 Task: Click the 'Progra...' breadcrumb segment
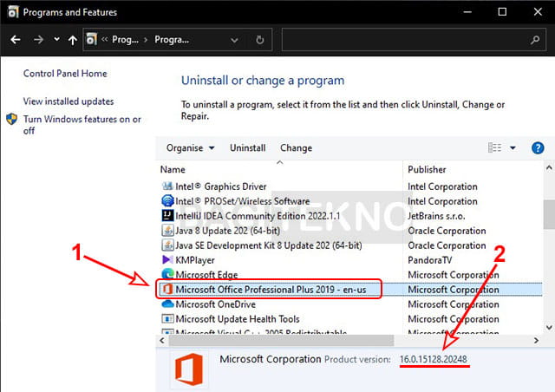tap(172, 39)
